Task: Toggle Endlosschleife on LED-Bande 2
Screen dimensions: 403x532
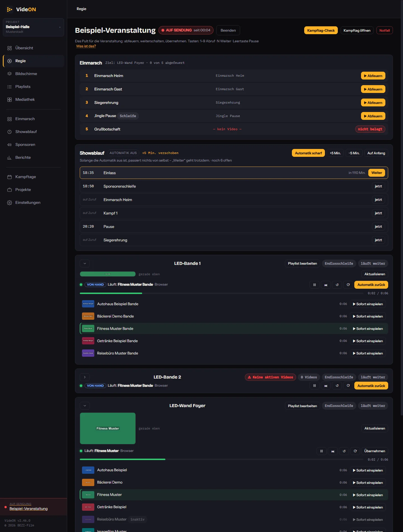Action: pos(339,377)
